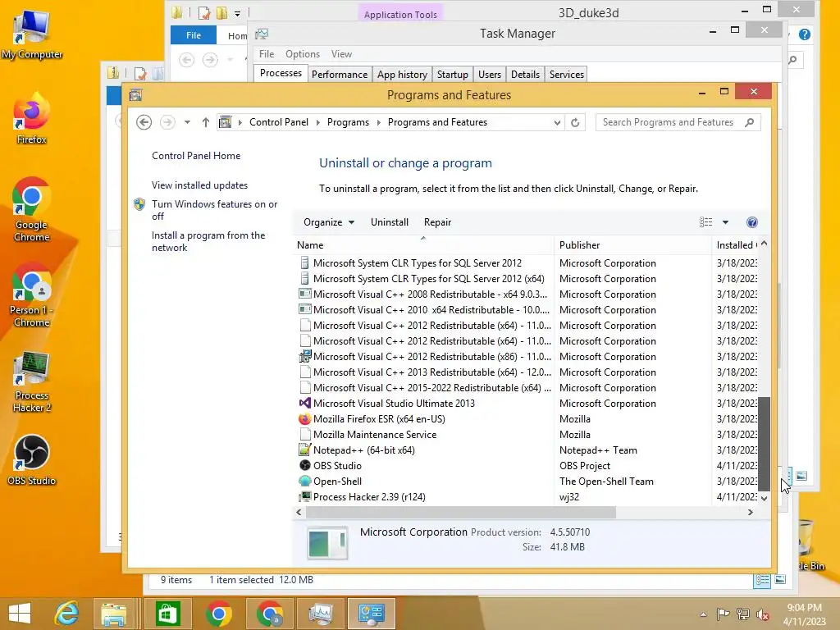840x630 pixels.
Task: Open Person 1 - Chrome desktop shortcut
Action: [31, 295]
